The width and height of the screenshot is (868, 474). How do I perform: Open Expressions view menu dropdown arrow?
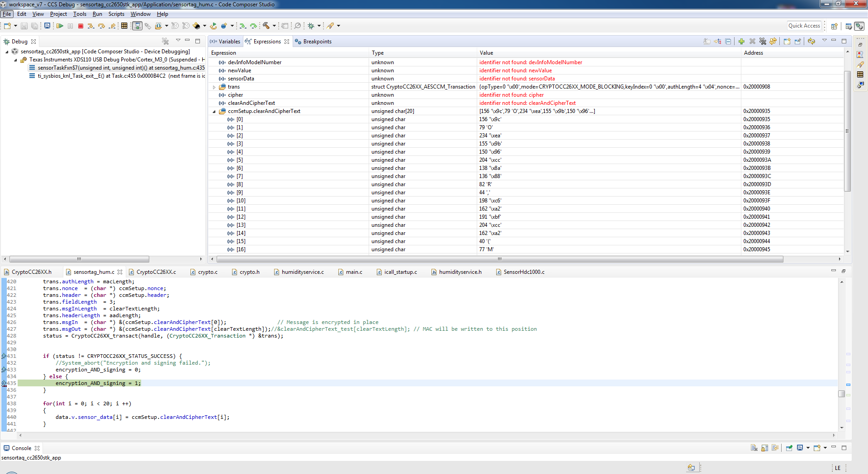(824, 41)
